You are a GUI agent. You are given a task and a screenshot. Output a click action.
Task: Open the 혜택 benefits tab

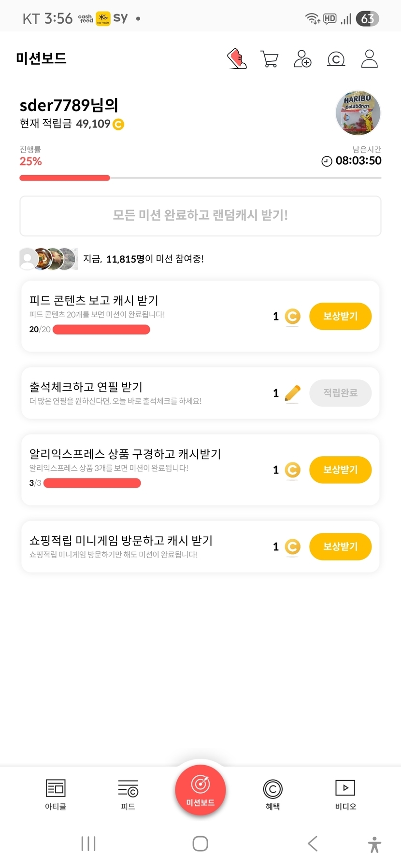pos(272,794)
